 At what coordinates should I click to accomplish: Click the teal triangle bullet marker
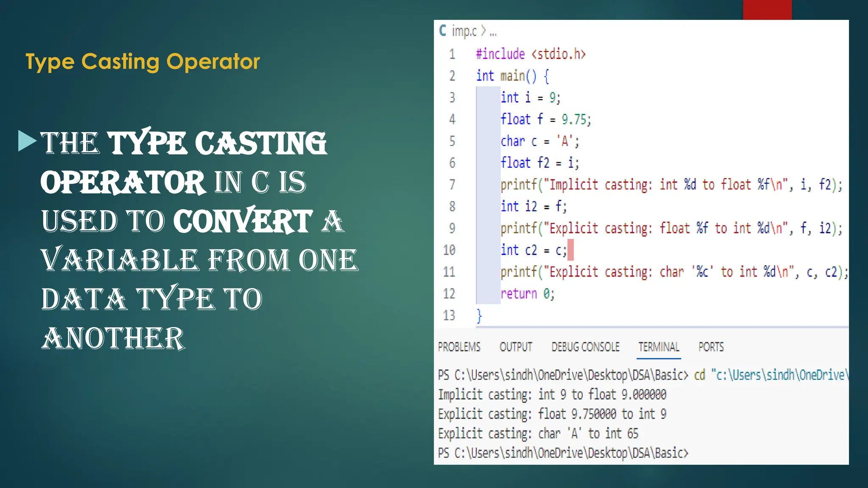coord(28,141)
